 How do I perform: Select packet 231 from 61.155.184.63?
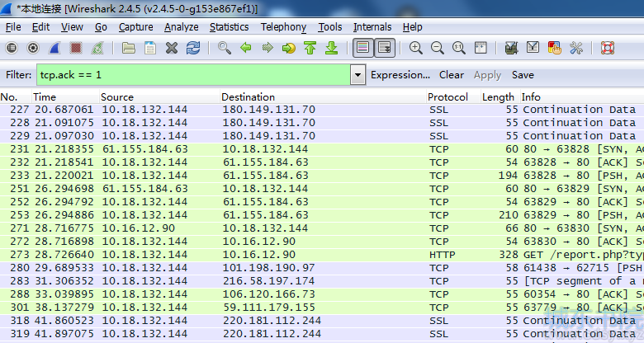pos(322,149)
